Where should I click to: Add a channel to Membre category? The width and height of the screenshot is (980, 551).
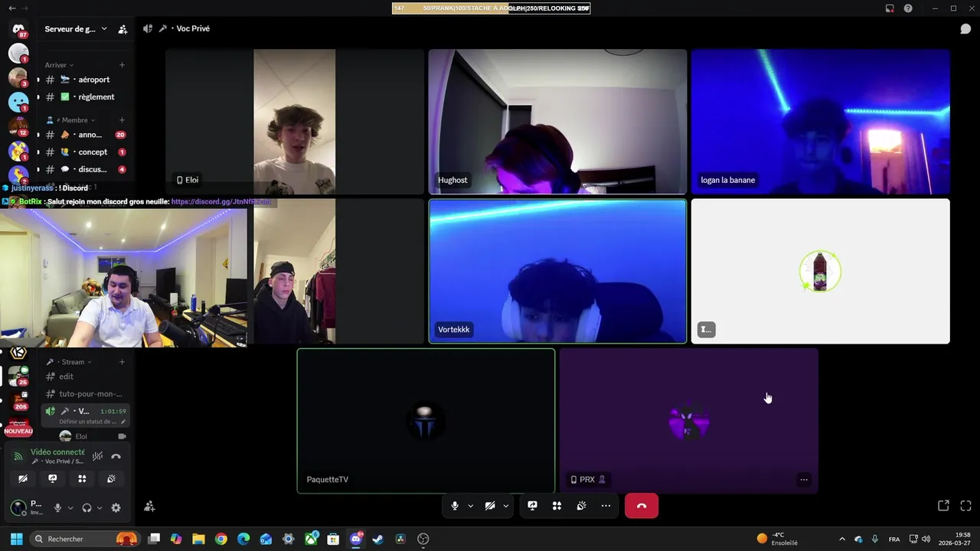[x=122, y=120]
